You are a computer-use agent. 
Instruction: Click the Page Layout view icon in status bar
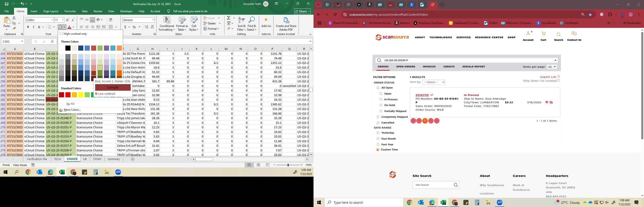(x=258, y=165)
